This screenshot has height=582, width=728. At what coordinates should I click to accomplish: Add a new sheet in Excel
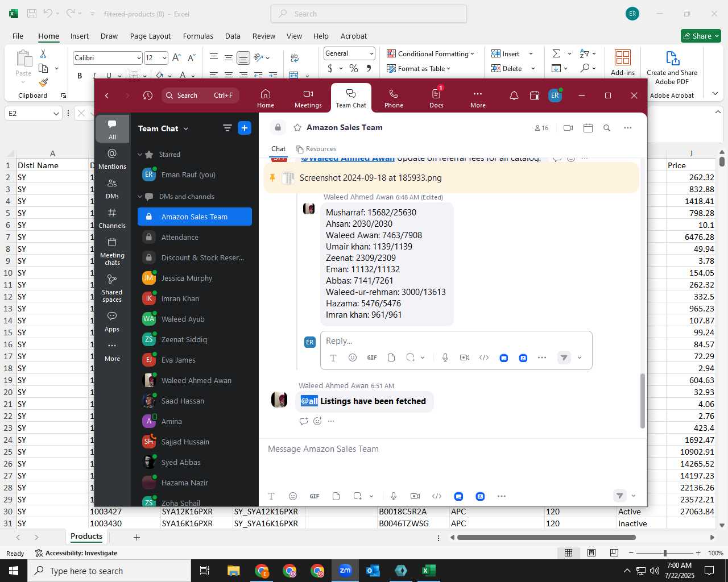click(x=136, y=537)
